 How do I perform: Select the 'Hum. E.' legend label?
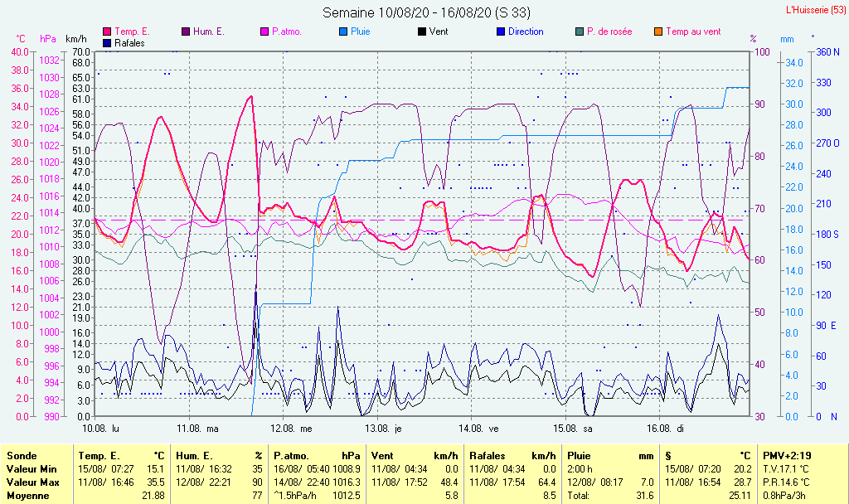[208, 31]
